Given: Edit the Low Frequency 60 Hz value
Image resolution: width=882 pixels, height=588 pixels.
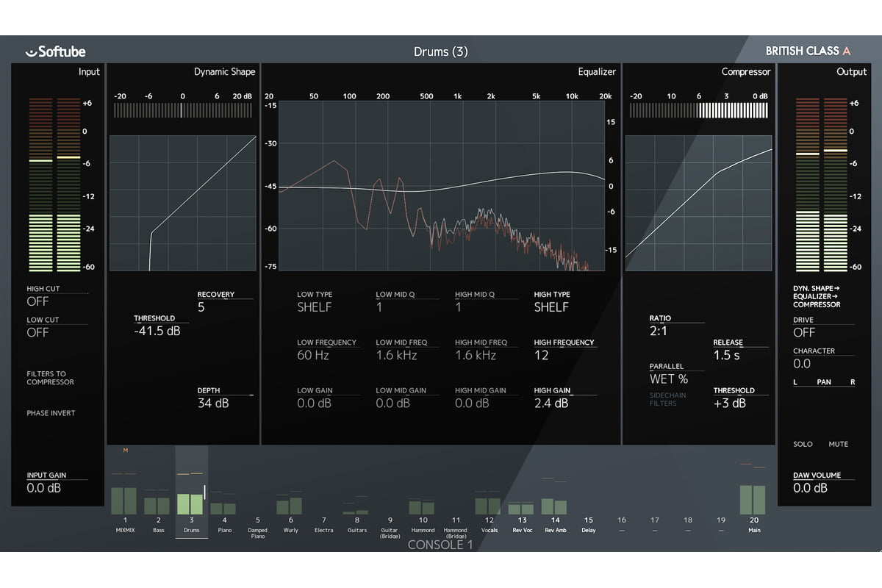Looking at the screenshot, I should point(313,355).
